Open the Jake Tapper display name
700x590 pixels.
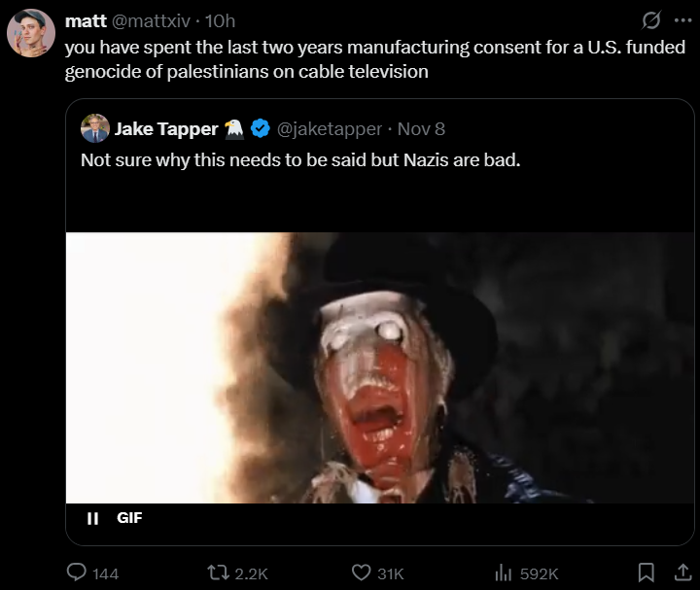(166, 128)
